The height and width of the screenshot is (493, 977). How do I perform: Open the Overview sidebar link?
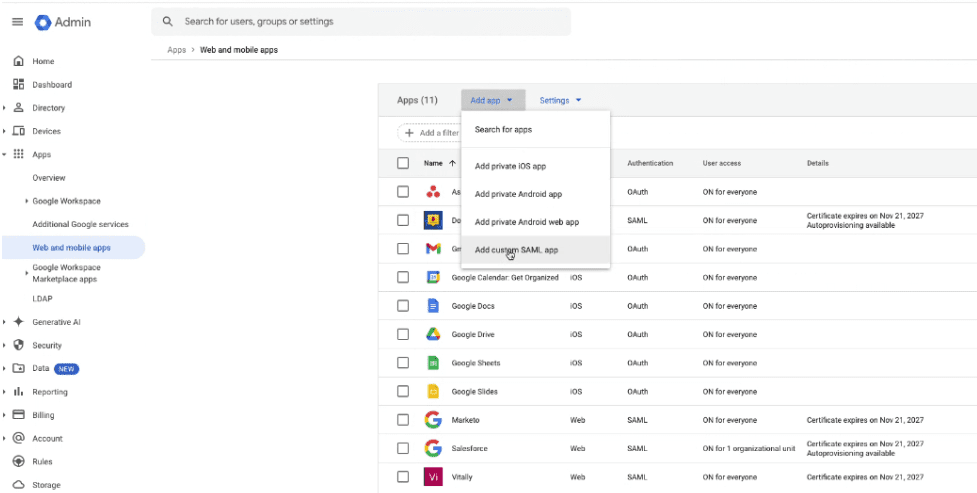49,178
